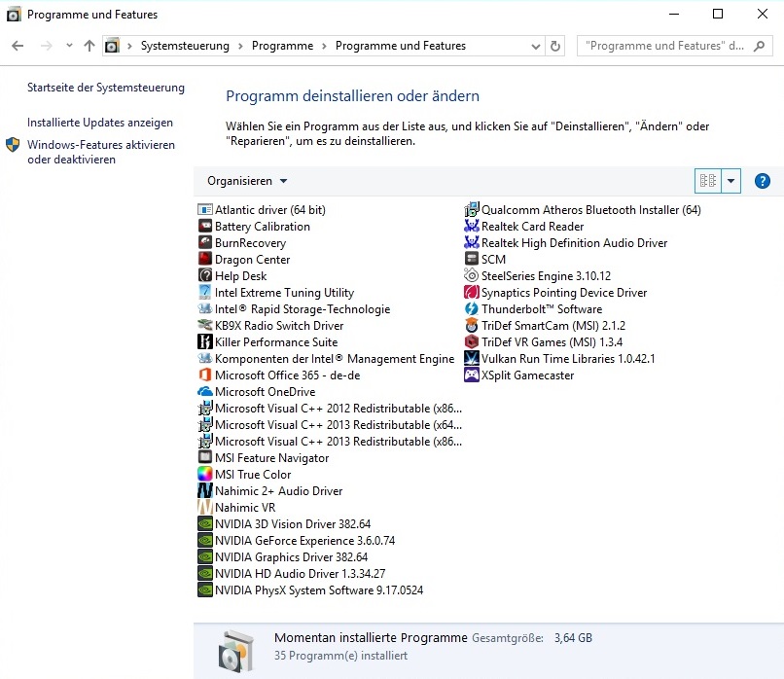Click the Killer Performance Suite icon
784x679 pixels.
coord(205,342)
